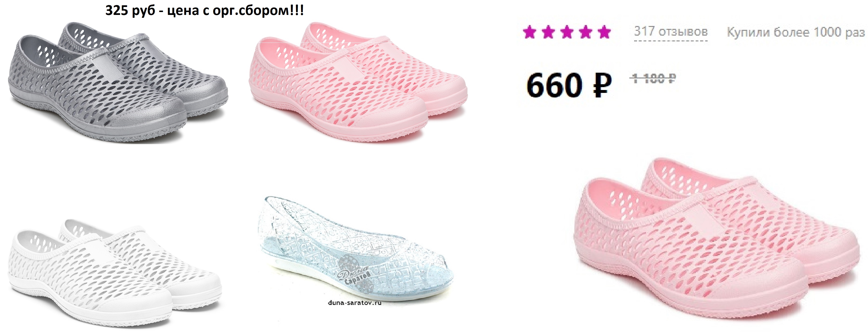
Task: Open the 317 отзывов reviews link
Action: pyautogui.click(x=671, y=32)
